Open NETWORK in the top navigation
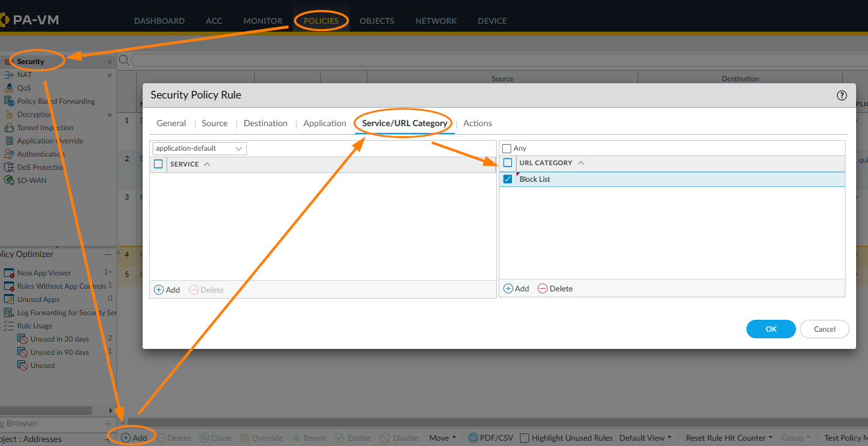The height and width of the screenshot is (446, 868). tap(436, 21)
